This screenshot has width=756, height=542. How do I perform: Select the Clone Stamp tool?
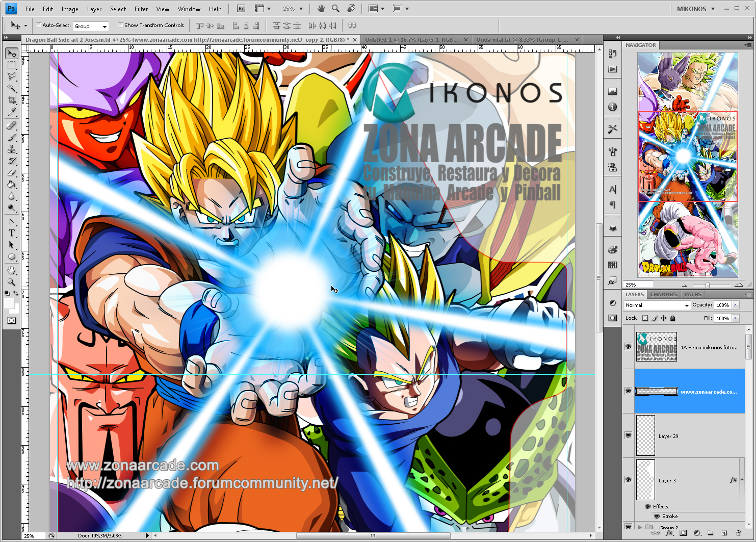click(x=12, y=149)
